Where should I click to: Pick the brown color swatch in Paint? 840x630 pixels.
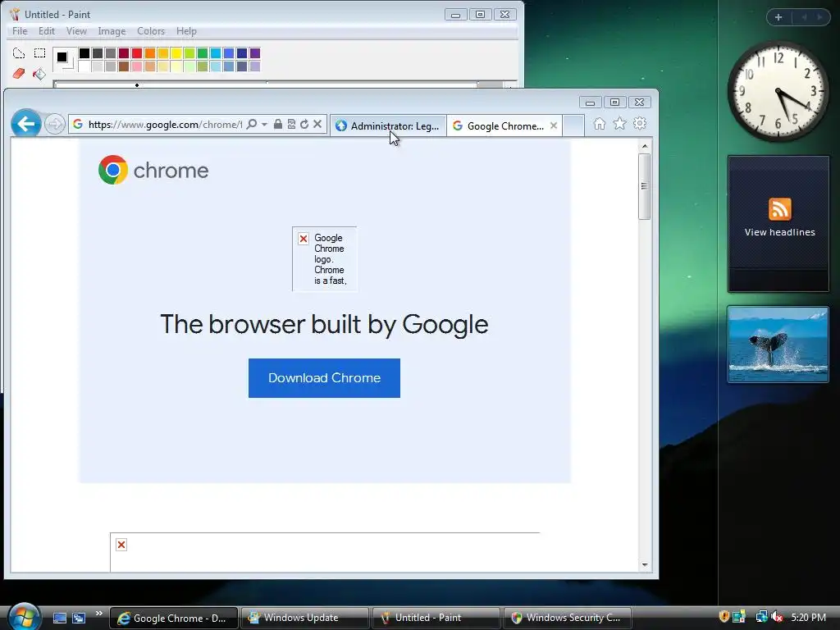pyautogui.click(x=124, y=66)
